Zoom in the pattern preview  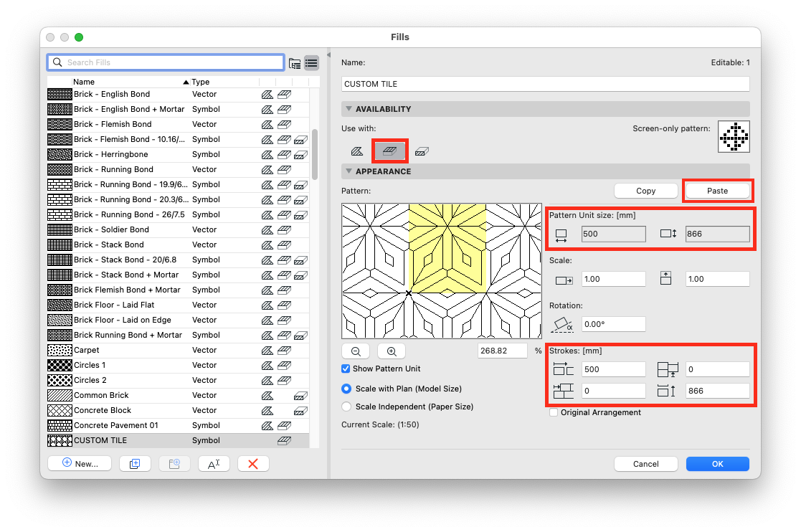click(392, 351)
